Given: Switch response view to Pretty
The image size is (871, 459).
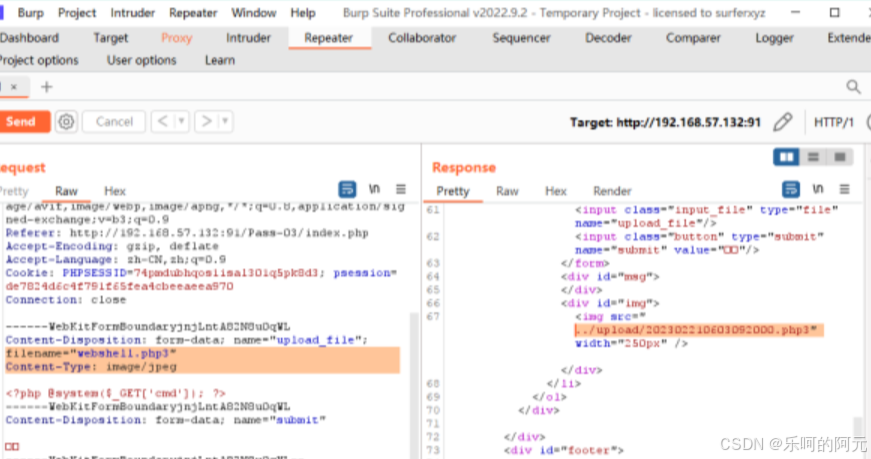Looking at the screenshot, I should pyautogui.click(x=453, y=191).
